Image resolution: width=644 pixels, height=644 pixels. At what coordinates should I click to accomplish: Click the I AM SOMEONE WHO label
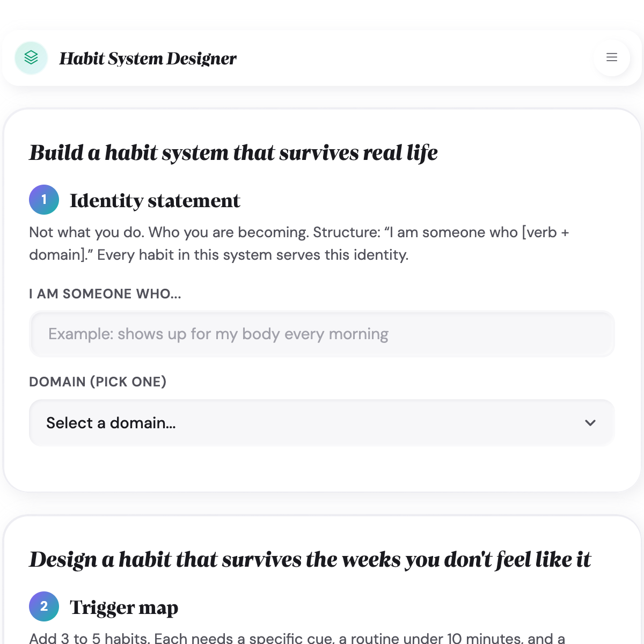(x=105, y=294)
